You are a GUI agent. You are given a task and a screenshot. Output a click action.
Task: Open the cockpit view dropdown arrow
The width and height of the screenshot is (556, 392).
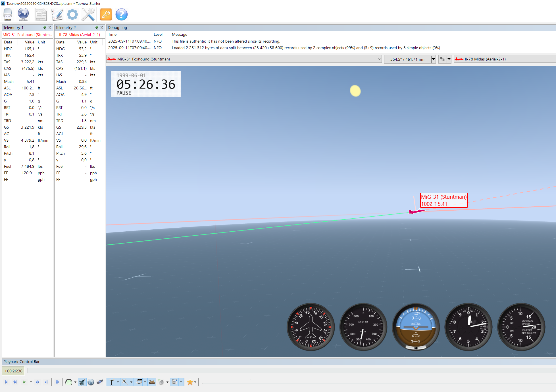(75, 382)
